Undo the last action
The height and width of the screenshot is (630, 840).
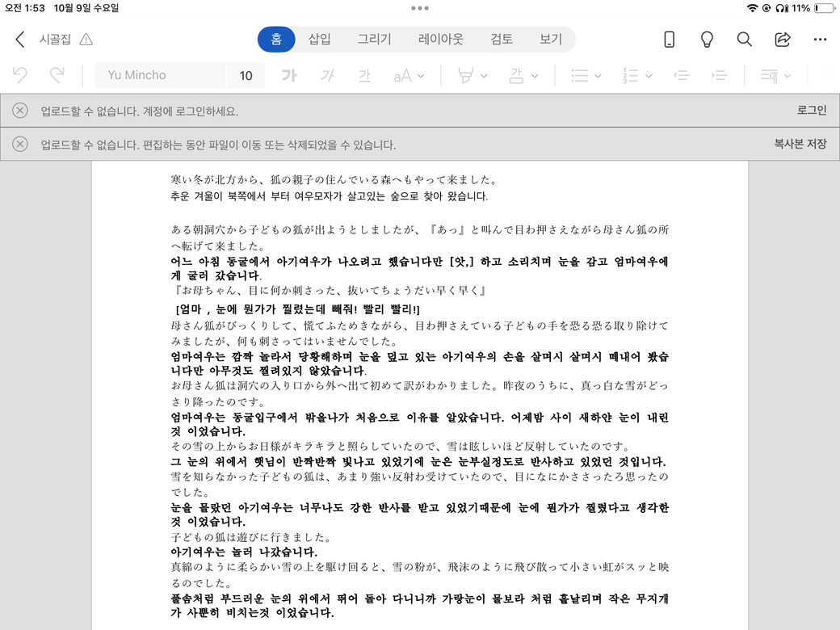tap(20, 75)
